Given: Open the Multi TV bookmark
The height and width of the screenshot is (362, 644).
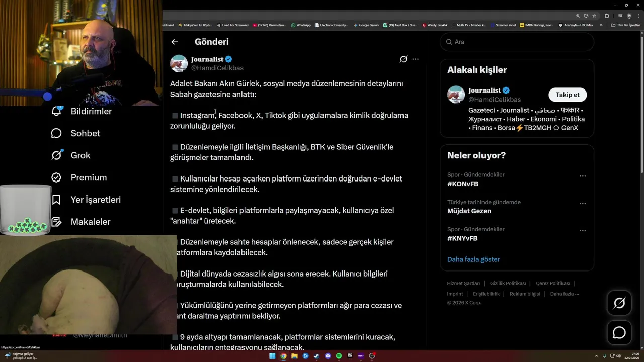Looking at the screenshot, I should (468, 25).
